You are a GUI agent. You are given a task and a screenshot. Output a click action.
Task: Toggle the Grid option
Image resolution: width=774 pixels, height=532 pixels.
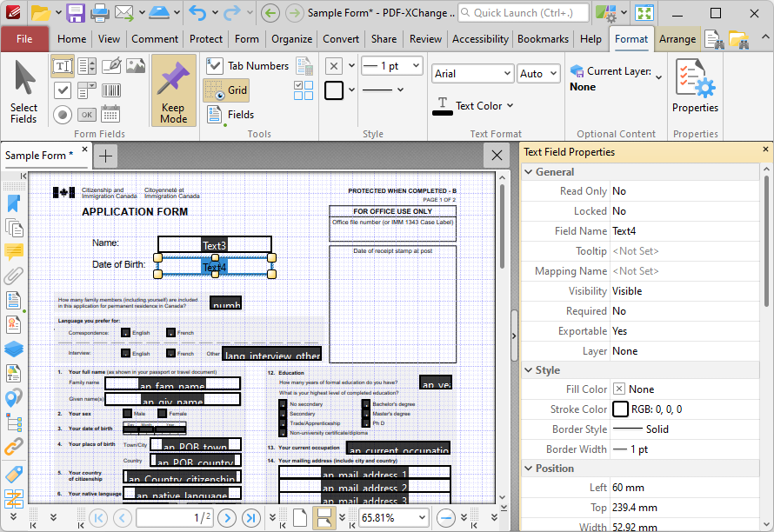[226, 90]
